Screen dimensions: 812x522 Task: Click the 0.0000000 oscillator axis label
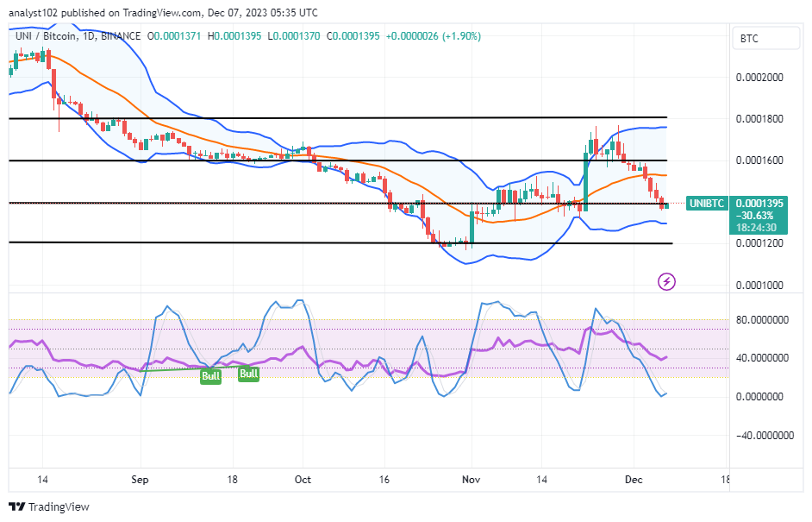pyautogui.click(x=759, y=397)
